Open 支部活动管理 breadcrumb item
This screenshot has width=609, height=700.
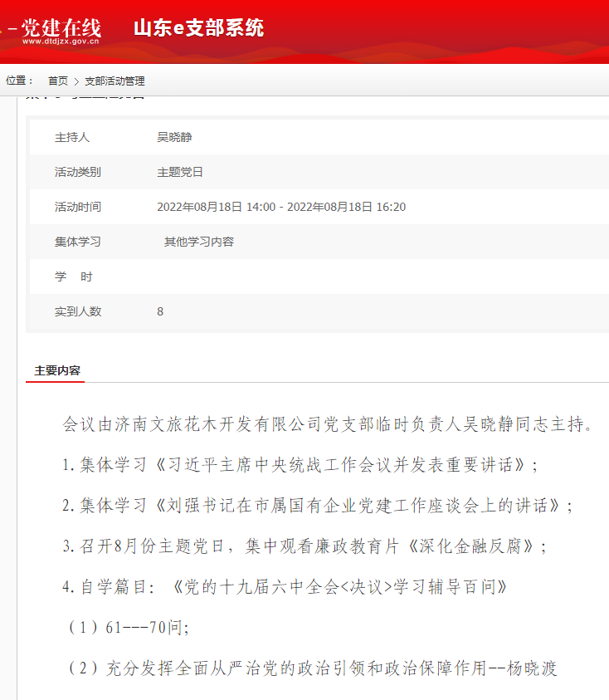click(114, 81)
